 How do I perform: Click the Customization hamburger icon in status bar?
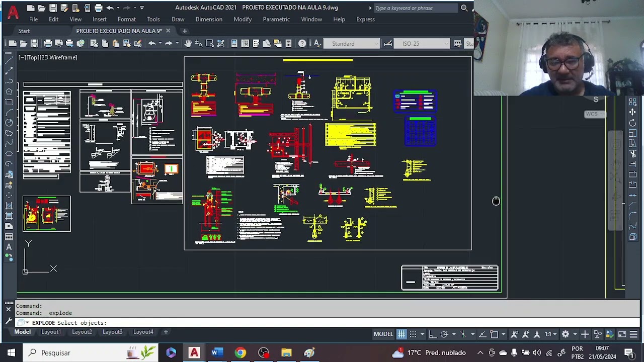(x=634, y=334)
